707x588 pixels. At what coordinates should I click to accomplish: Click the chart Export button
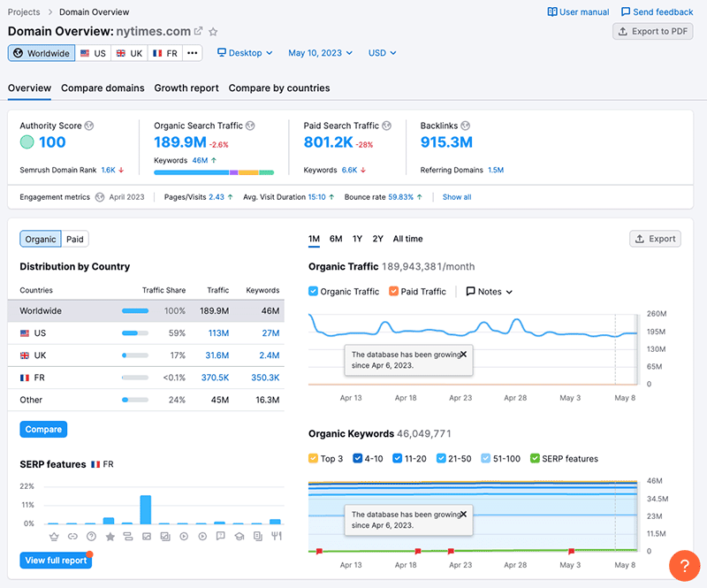click(x=655, y=239)
